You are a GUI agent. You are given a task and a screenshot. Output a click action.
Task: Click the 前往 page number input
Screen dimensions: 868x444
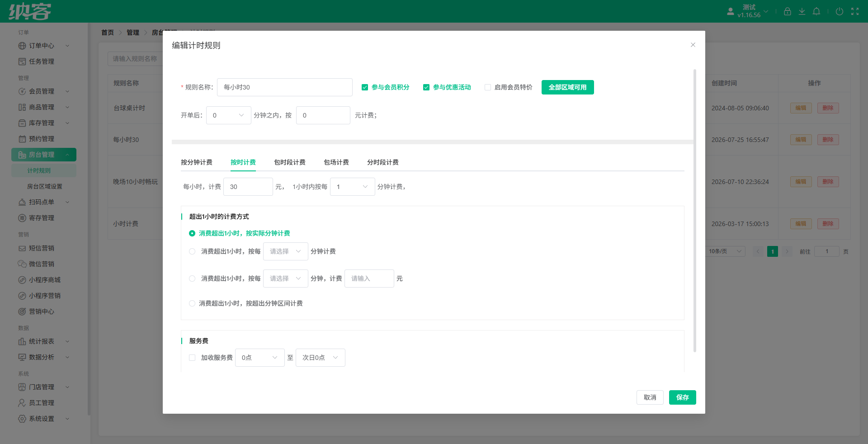click(x=827, y=251)
